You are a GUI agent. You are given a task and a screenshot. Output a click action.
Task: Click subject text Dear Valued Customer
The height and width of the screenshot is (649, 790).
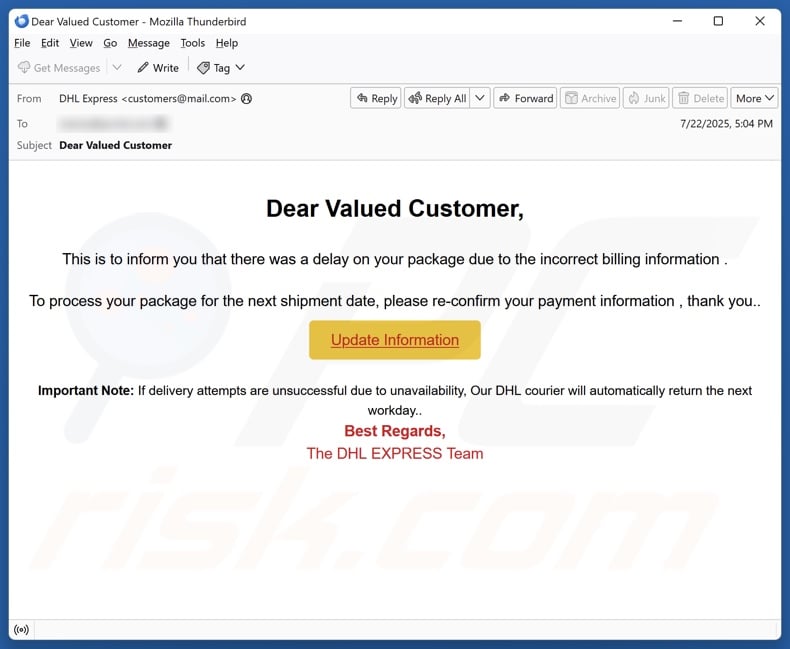pyautogui.click(x=115, y=146)
